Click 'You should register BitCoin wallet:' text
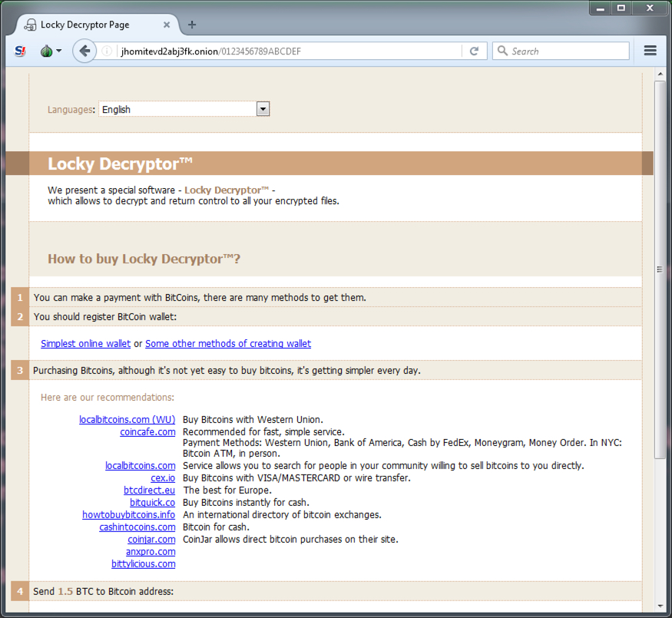Viewport: 672px width, 618px height. pyautogui.click(x=105, y=317)
